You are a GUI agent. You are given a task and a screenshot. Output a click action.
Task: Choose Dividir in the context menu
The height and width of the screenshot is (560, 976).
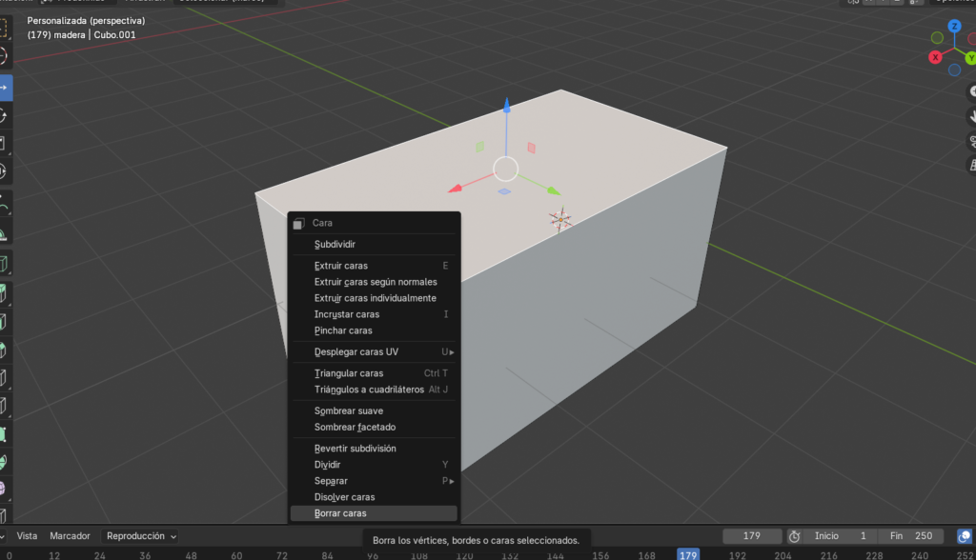tap(374, 465)
